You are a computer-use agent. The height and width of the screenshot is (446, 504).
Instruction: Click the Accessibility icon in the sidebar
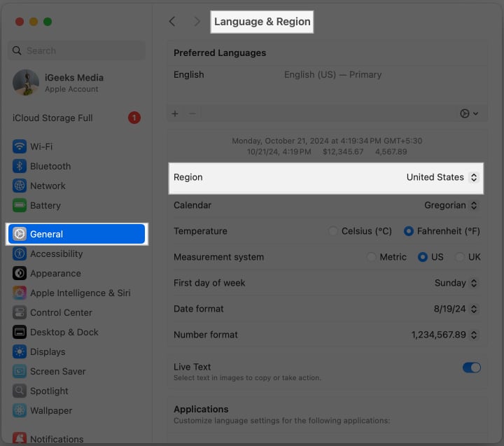coord(20,254)
